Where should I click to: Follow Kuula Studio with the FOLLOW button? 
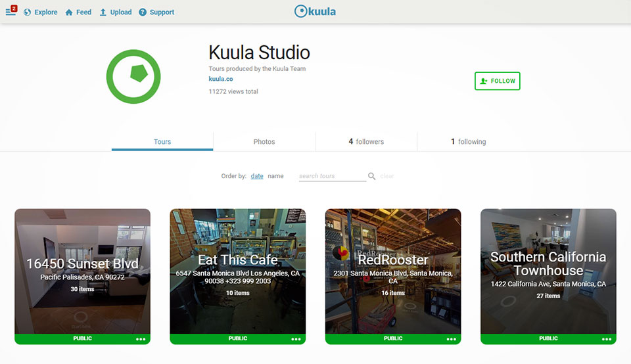(498, 81)
